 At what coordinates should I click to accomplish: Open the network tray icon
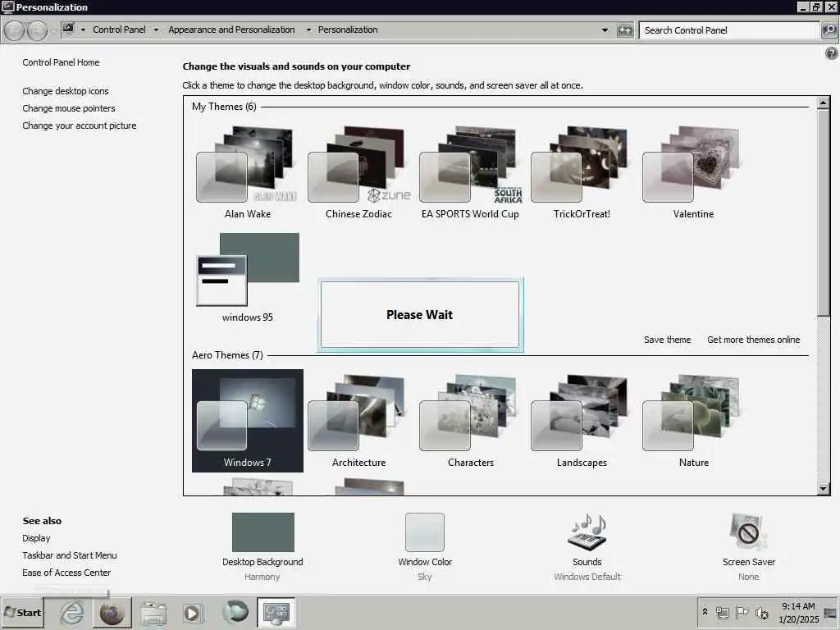point(722,612)
